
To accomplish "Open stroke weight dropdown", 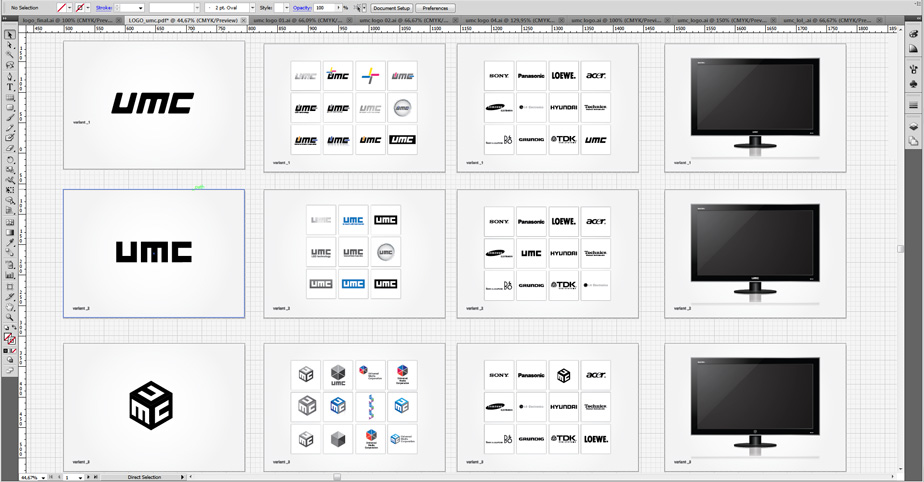I will click(x=140, y=8).
